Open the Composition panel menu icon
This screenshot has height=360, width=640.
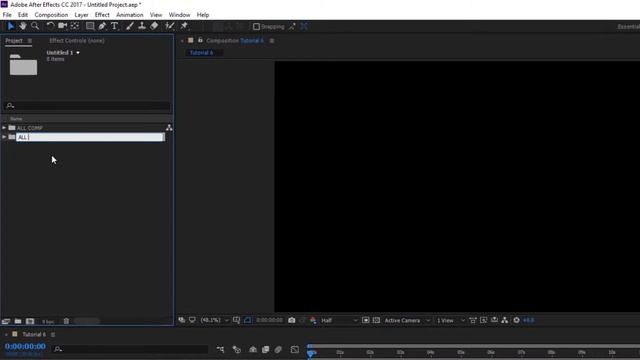coord(272,41)
